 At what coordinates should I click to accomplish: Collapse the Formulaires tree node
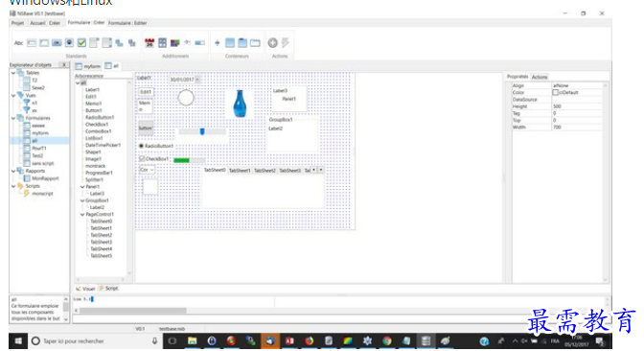click(x=13, y=118)
